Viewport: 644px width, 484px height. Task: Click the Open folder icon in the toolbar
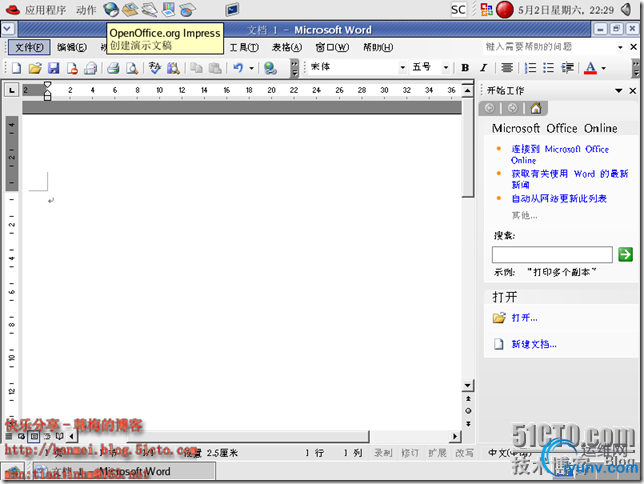pyautogui.click(x=35, y=68)
